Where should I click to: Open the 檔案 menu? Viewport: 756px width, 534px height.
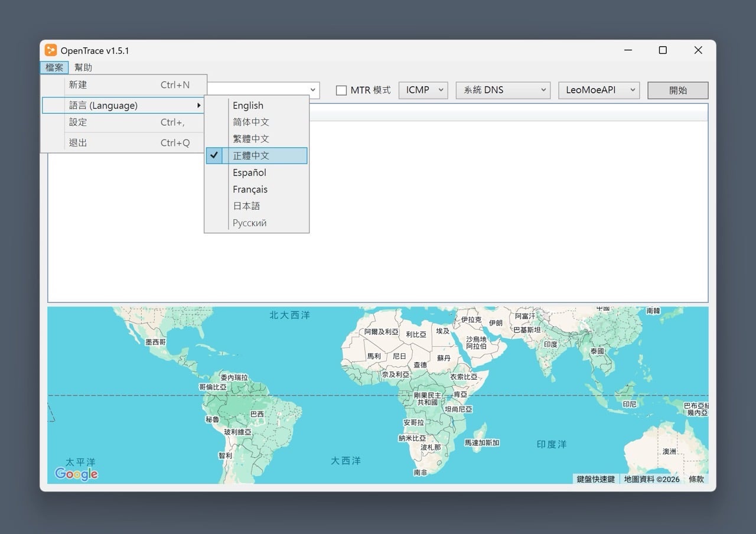54,67
